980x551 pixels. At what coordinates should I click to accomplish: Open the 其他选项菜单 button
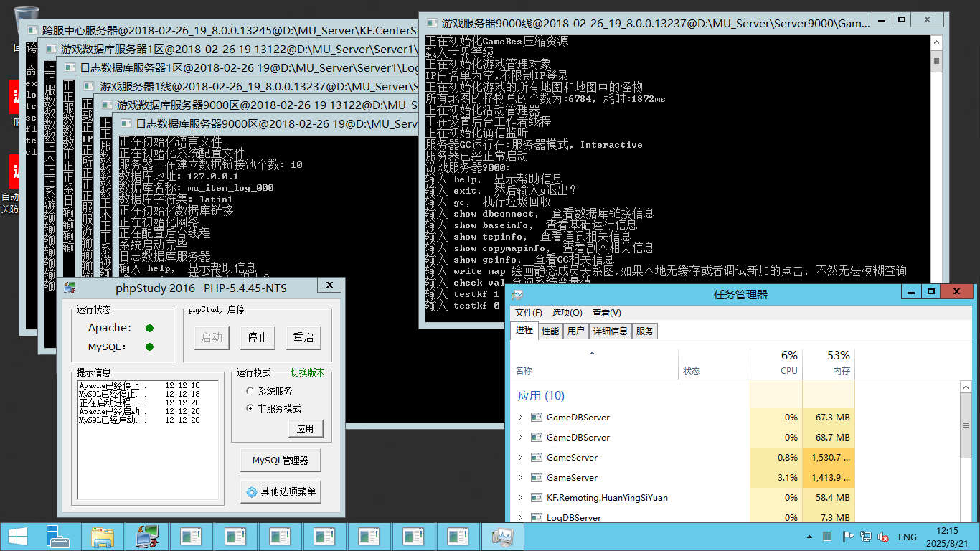(281, 491)
